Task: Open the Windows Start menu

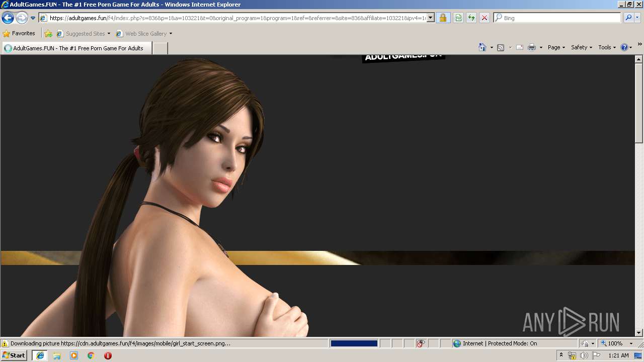Action: pyautogui.click(x=14, y=355)
